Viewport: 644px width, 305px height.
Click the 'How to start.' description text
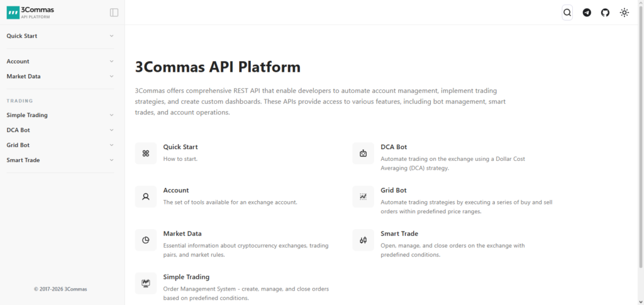click(180, 159)
